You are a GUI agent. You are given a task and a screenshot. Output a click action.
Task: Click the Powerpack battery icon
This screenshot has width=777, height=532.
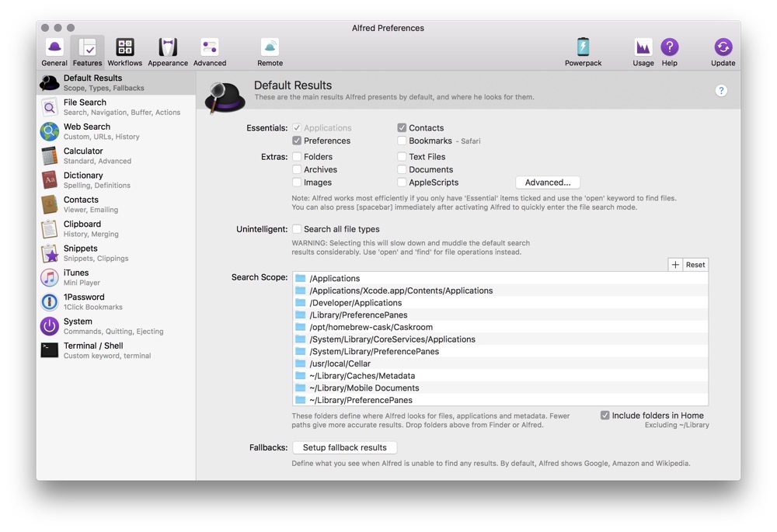[x=583, y=51]
